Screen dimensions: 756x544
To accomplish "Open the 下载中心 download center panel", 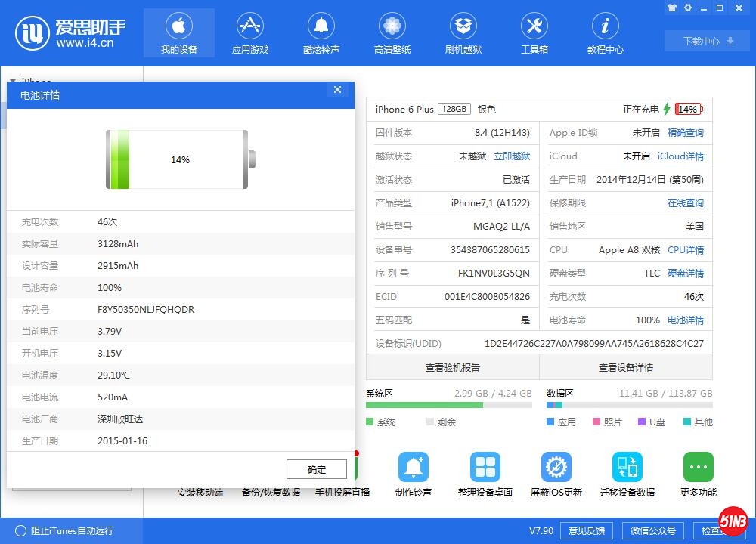I will [x=705, y=41].
